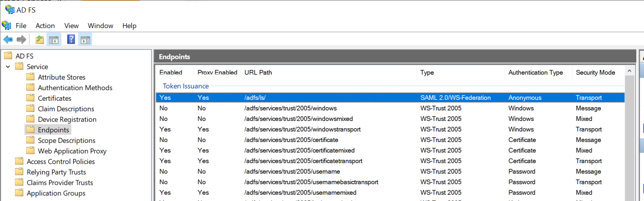Click the MMC icon beside File menu
644x201 pixels.
point(6,25)
